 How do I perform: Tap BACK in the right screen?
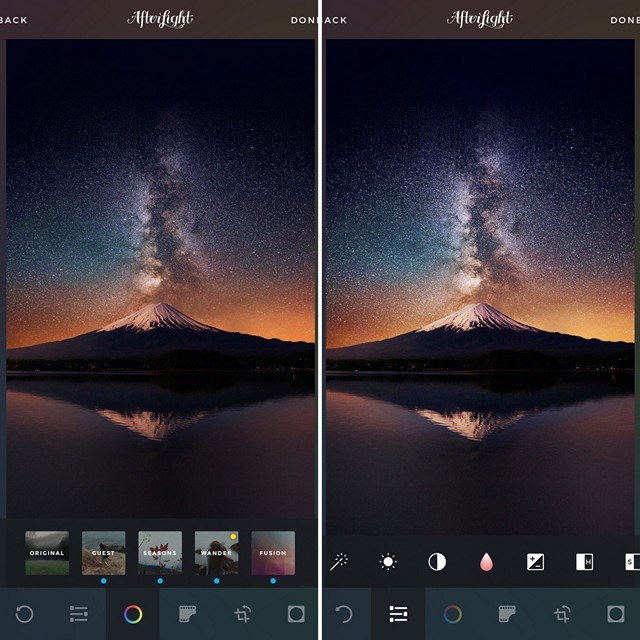(x=334, y=20)
